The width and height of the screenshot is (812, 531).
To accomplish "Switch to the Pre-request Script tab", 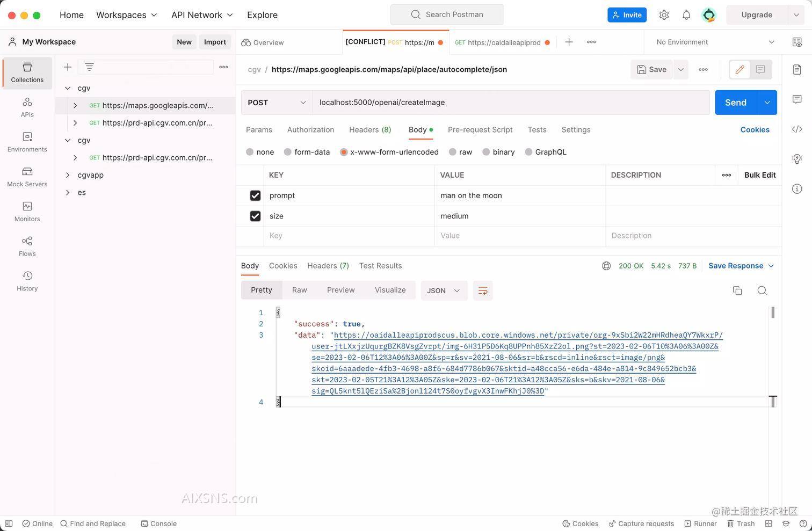I will 480,129.
